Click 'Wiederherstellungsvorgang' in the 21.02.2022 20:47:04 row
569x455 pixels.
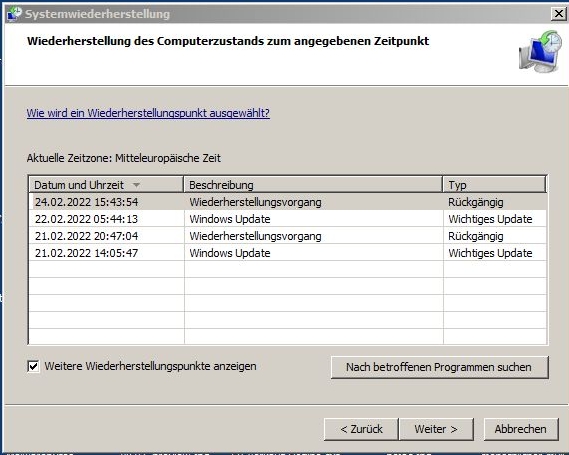tap(255, 236)
